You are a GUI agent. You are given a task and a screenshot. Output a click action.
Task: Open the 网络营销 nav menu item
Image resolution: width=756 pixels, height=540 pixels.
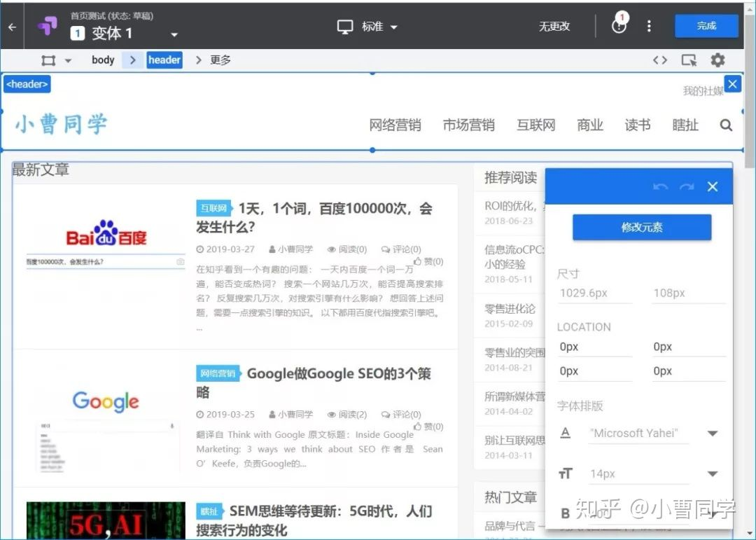point(395,125)
